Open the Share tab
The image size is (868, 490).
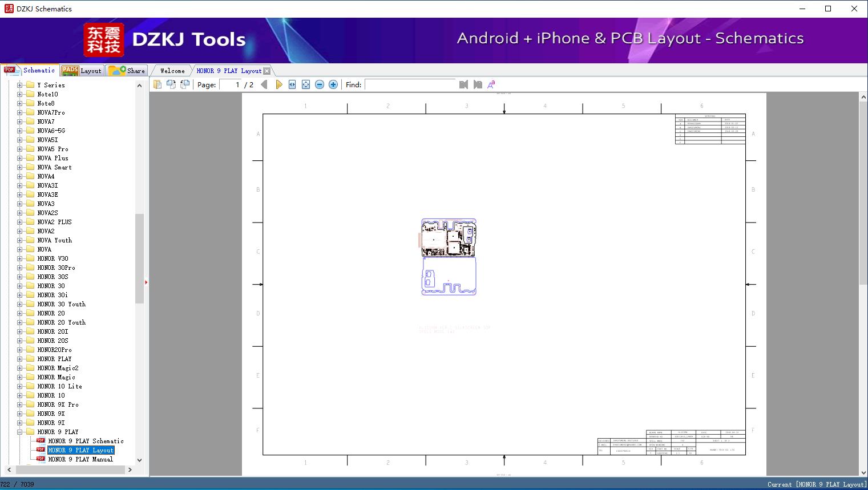pos(127,71)
